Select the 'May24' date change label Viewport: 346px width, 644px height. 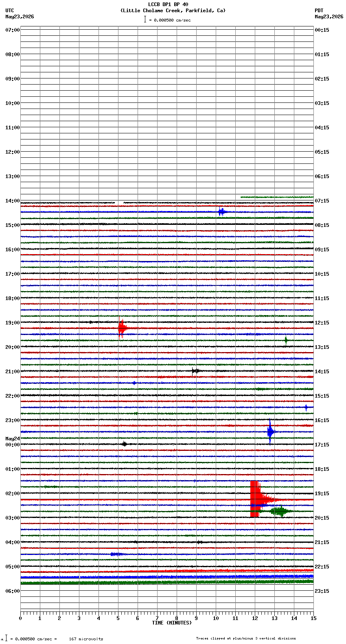click(13, 439)
